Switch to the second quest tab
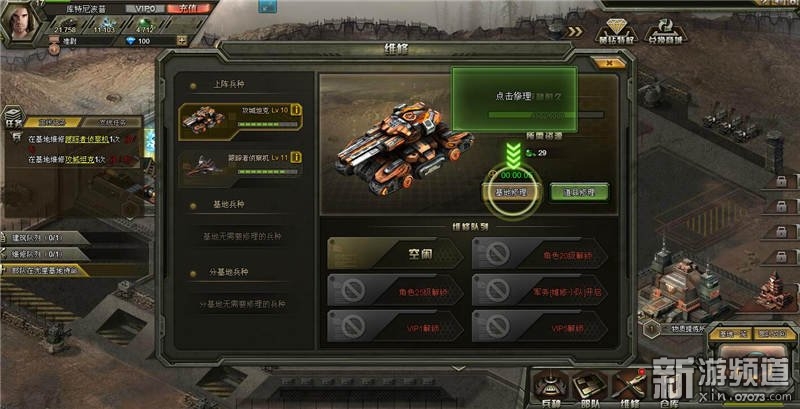800x409 pixels. [x=111, y=122]
